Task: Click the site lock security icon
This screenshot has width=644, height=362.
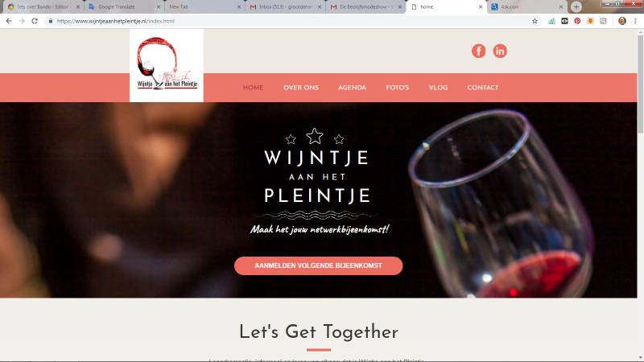Action: coord(51,21)
